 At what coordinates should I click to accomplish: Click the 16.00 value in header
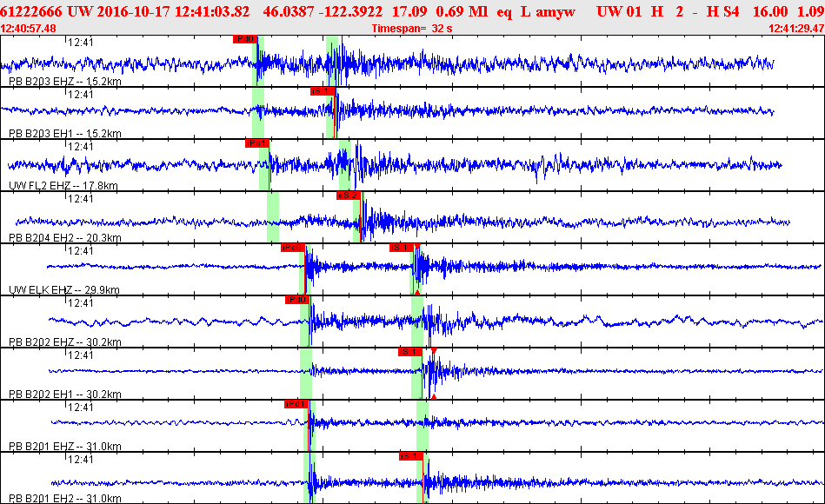point(770,11)
